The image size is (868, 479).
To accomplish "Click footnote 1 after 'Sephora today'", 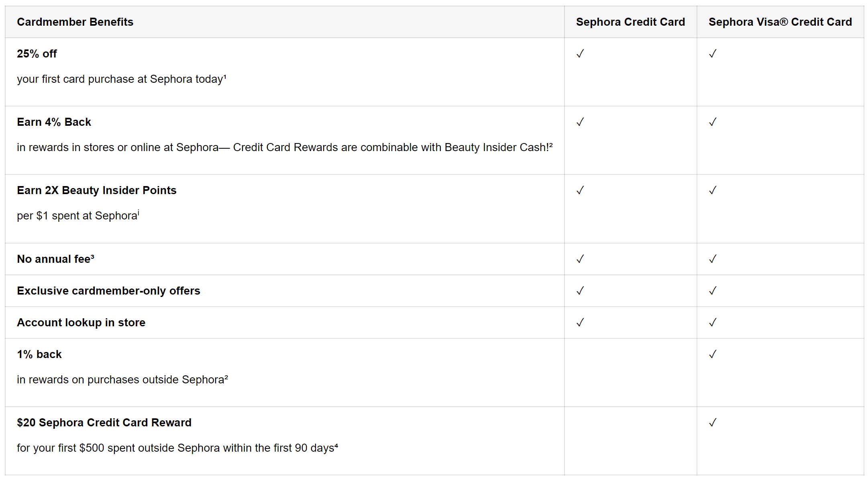I will click(x=225, y=76).
